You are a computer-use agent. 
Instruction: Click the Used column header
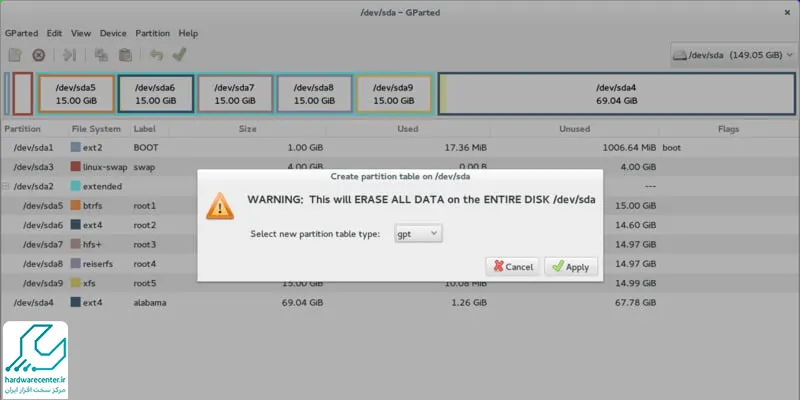(408, 129)
